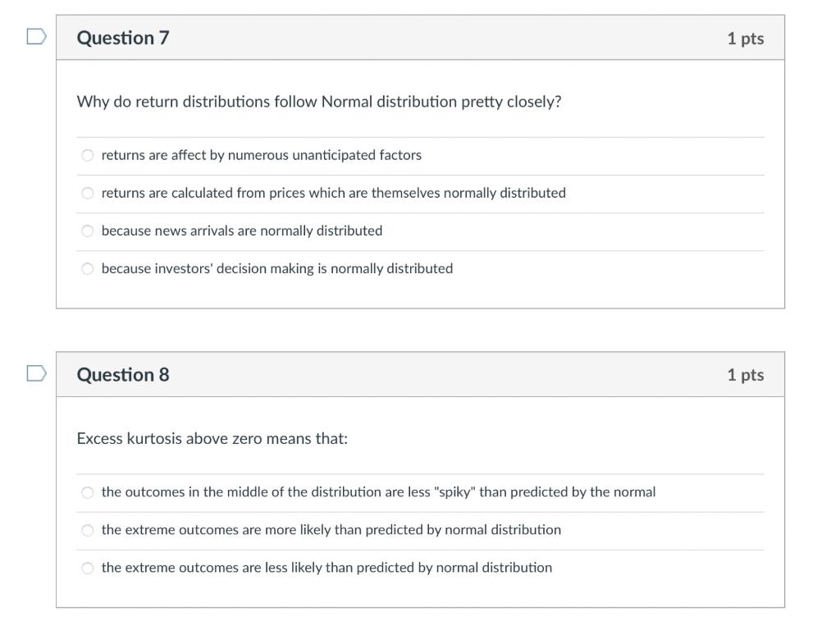This screenshot has width=840, height=631.
Task: Select 'extreme outcomes are less likely' option
Action: tap(88, 567)
